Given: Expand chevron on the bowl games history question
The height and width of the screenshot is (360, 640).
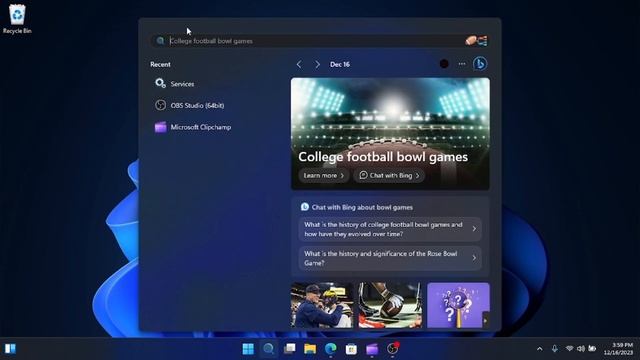Looking at the screenshot, I should point(474,229).
